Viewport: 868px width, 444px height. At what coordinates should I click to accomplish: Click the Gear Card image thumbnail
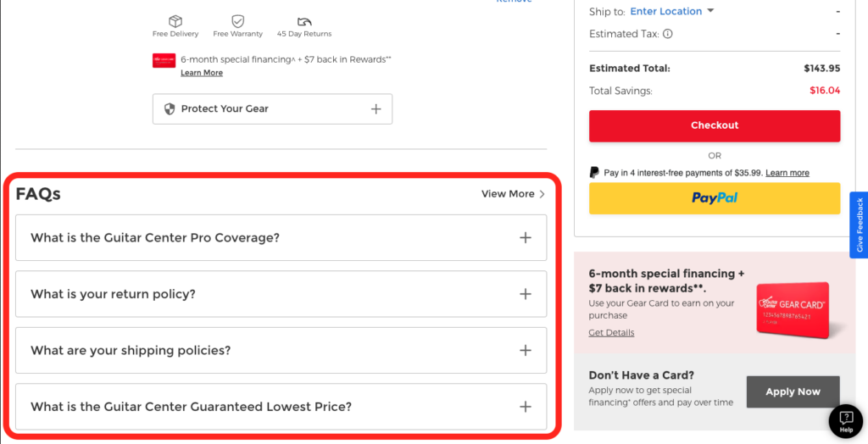click(x=793, y=310)
